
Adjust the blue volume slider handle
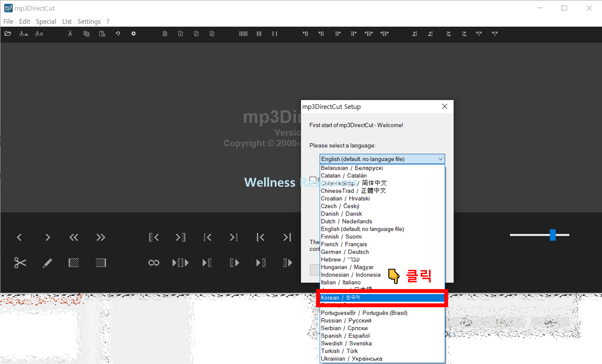click(553, 235)
